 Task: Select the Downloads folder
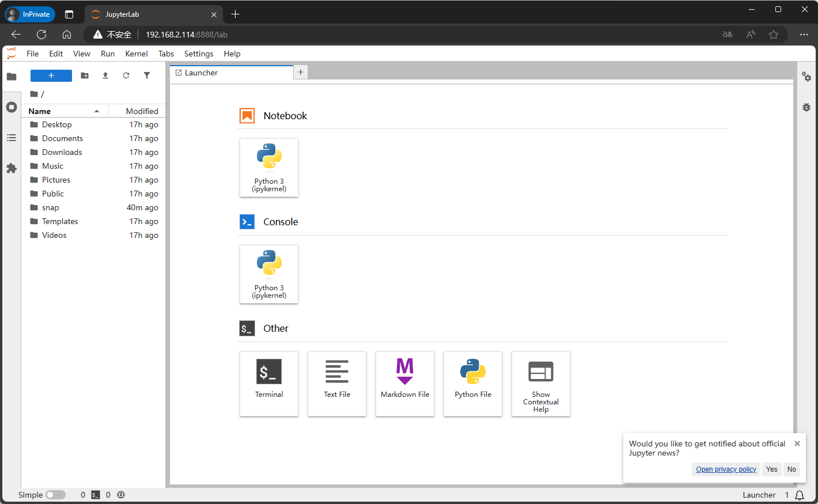(93, 152)
